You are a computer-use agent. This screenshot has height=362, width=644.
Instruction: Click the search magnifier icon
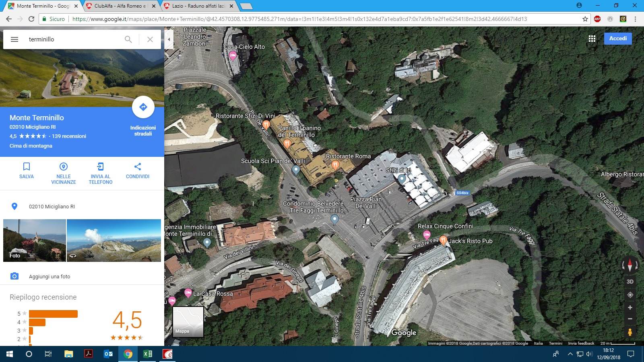click(128, 39)
